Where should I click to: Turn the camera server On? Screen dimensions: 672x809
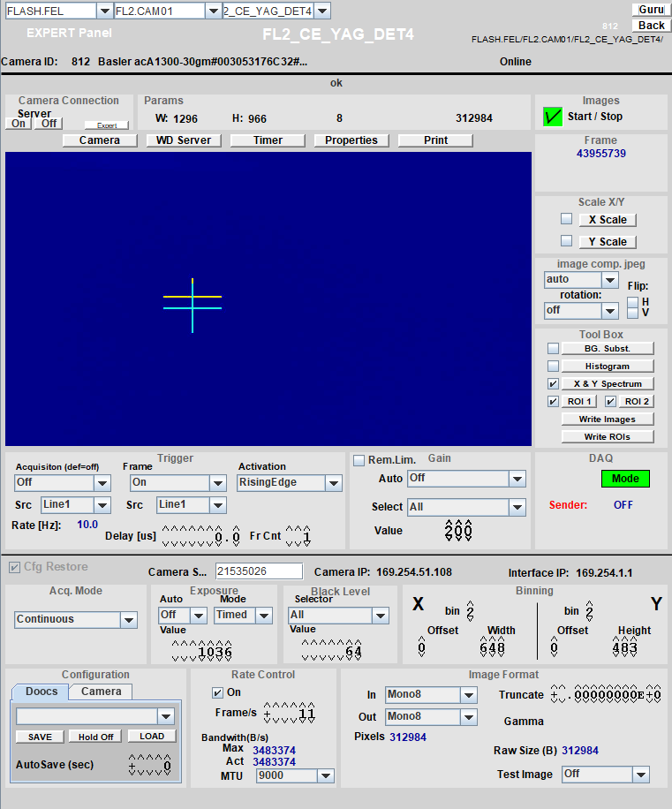[x=18, y=124]
